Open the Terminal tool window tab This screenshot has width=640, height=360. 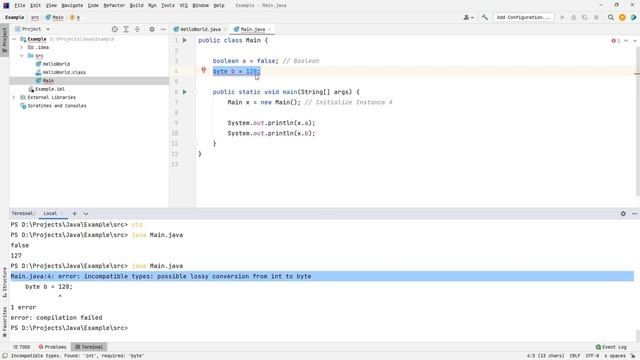click(x=89, y=347)
